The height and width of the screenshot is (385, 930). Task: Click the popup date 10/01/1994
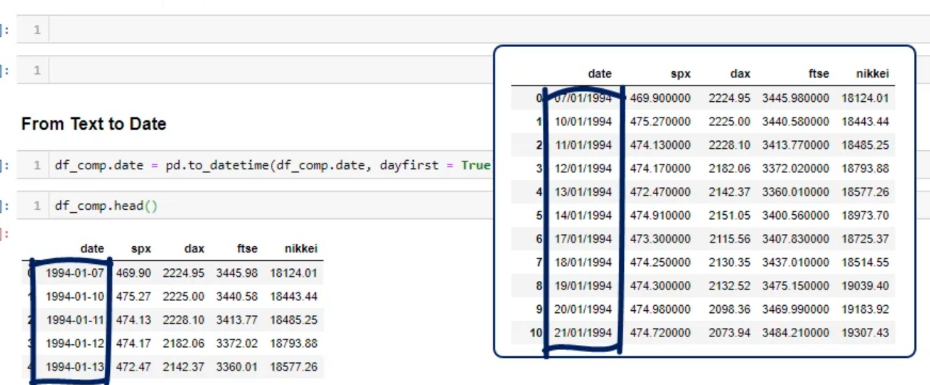[x=583, y=122]
